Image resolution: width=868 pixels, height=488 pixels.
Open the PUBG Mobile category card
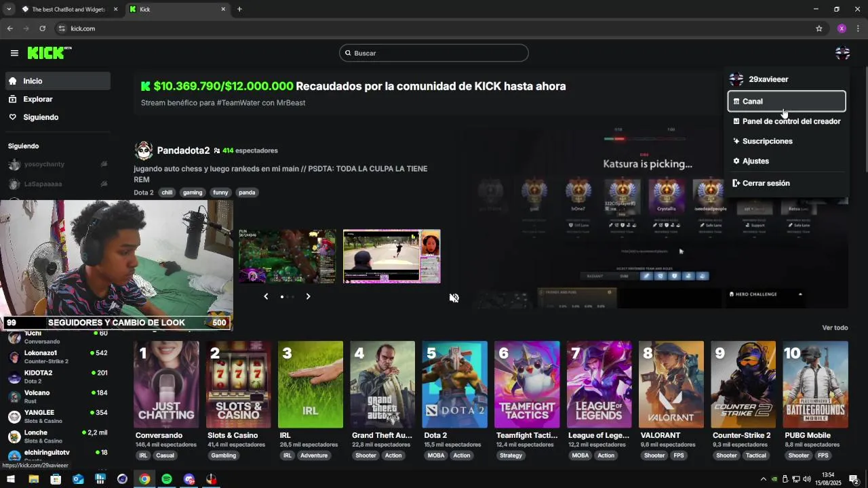coord(816,384)
